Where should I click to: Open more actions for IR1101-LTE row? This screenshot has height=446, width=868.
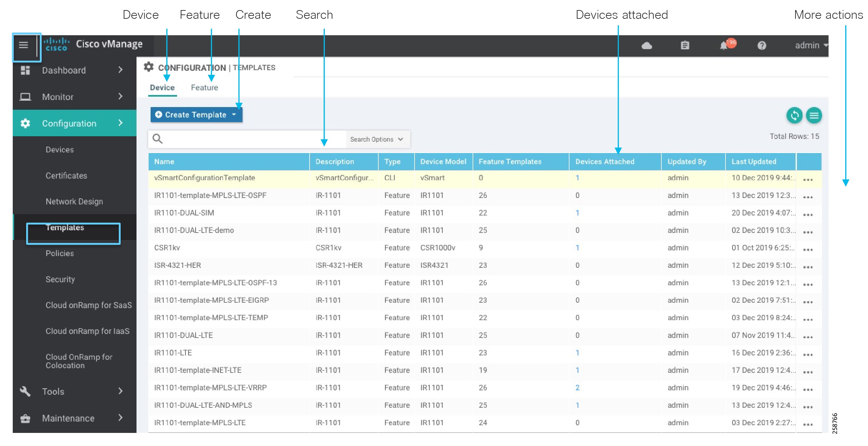(808, 355)
